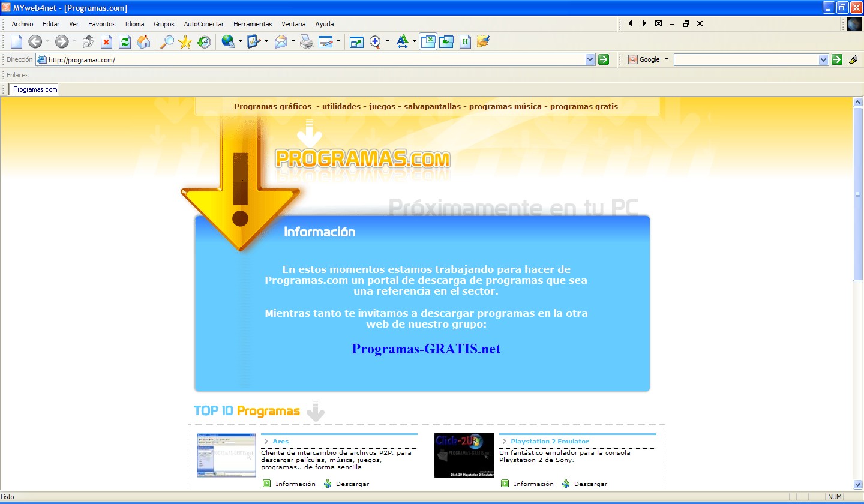Screen dimensions: 864x504
Task: Open History with the clock icon
Action: [x=204, y=42]
